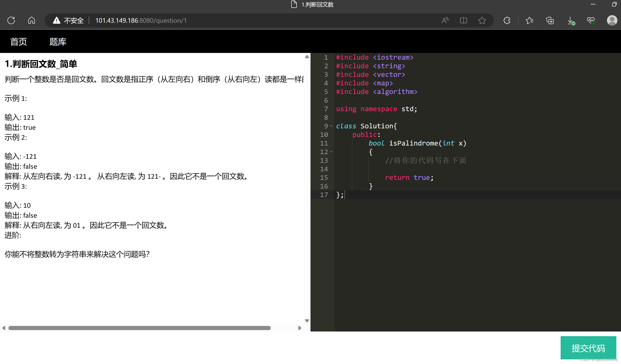The height and width of the screenshot is (364, 621).
Task: Open the favorites list icon
Action: click(x=529, y=20)
